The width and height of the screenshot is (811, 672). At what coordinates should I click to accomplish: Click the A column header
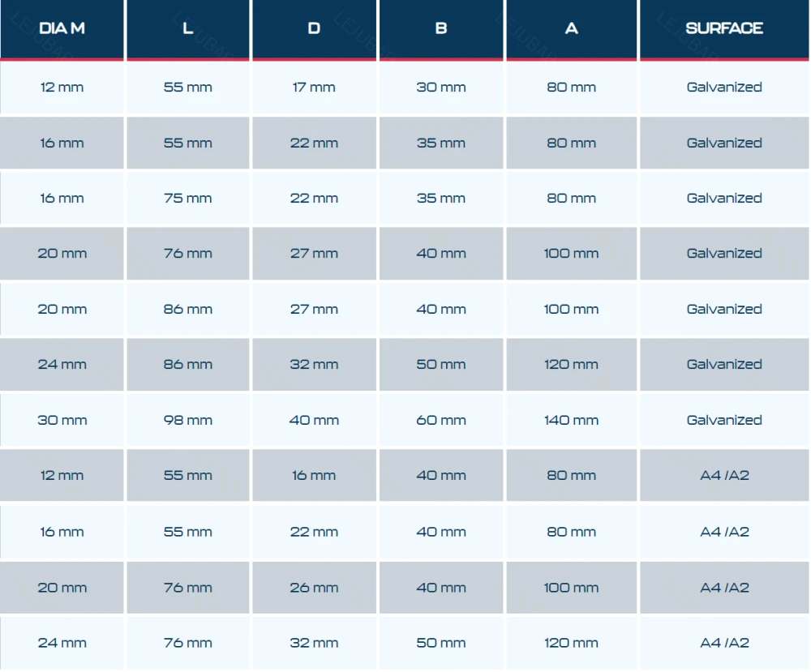[572, 29]
